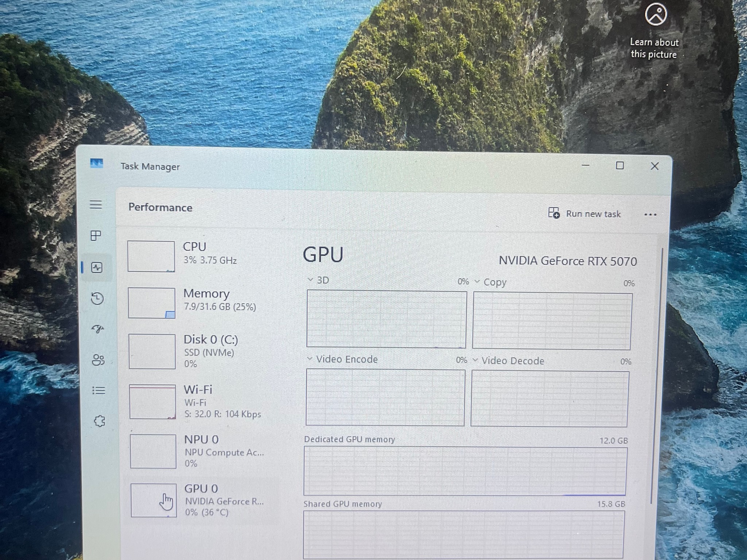Open the Processes page icon in sidebar
This screenshot has height=560, width=747.
96,236
